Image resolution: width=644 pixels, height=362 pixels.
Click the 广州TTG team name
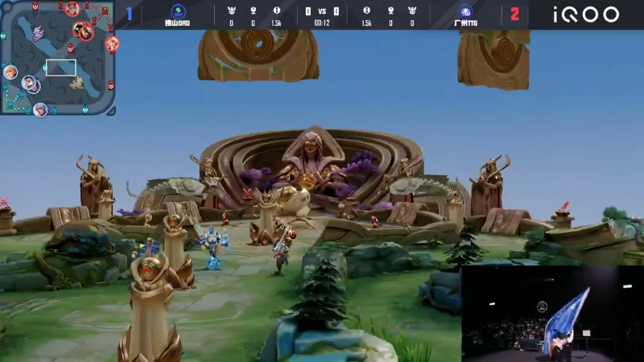coord(466,23)
